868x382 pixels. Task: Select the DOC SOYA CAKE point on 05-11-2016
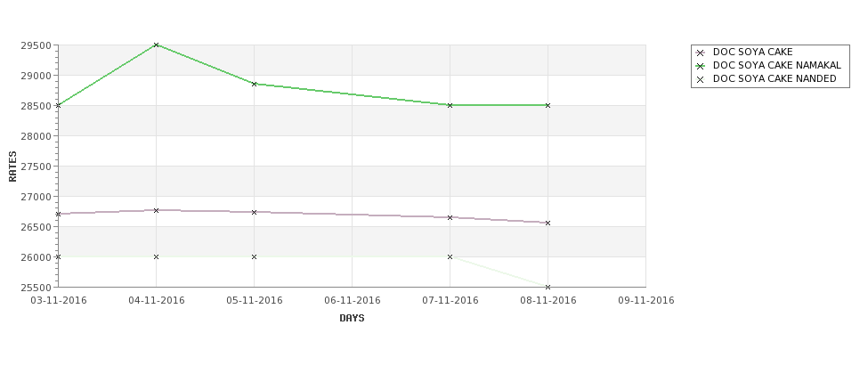point(254,212)
